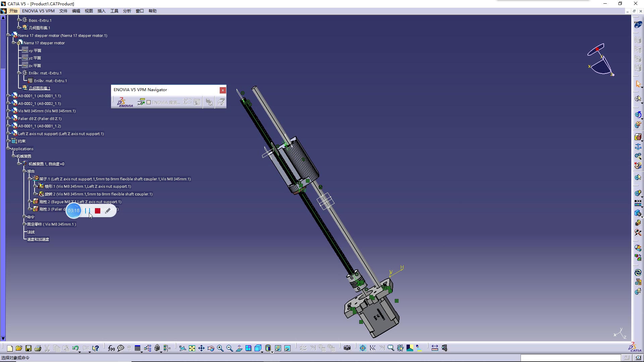Click the Zoom In magnifier icon
Viewport: 644px width, 362px height.
point(220,348)
